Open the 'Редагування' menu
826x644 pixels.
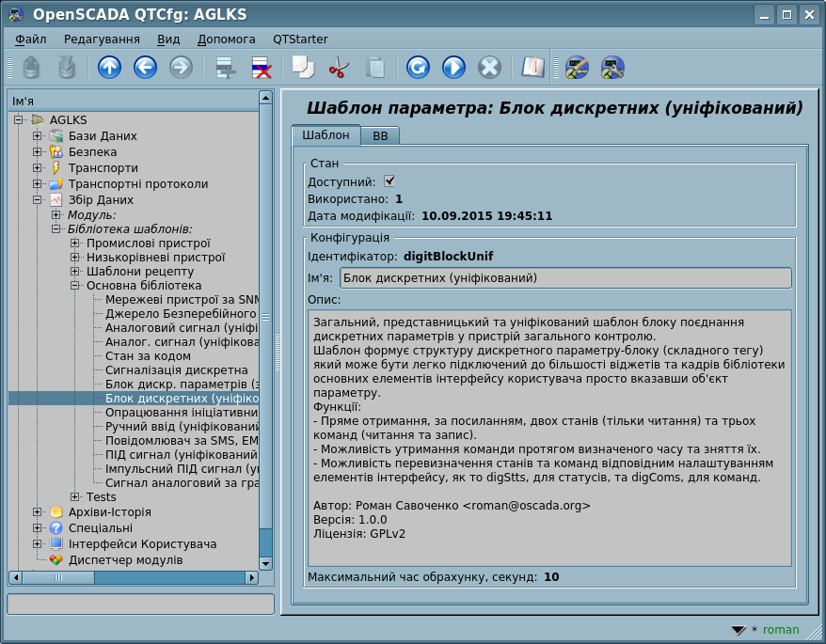(x=102, y=39)
